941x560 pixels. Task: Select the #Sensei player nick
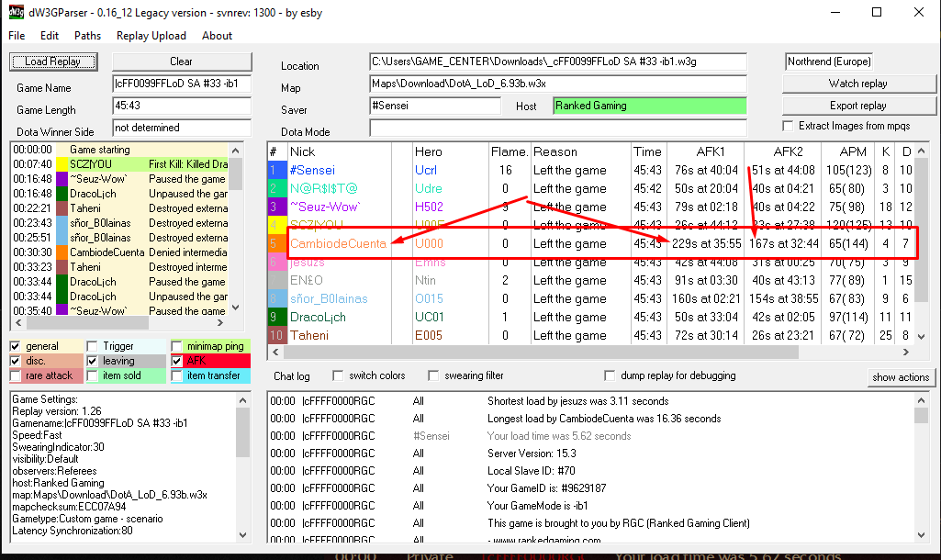pyautogui.click(x=313, y=171)
